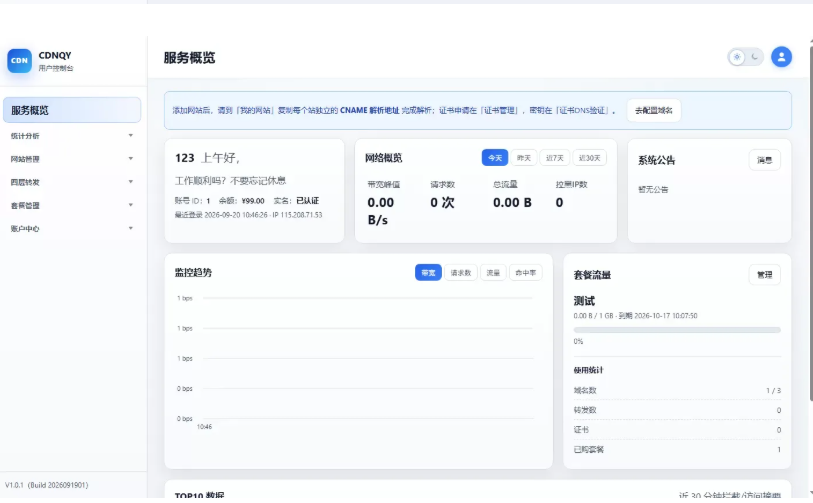This screenshot has height=503, width=813.
Task: Switch 网络概览 to 近30天
Action: click(590, 158)
